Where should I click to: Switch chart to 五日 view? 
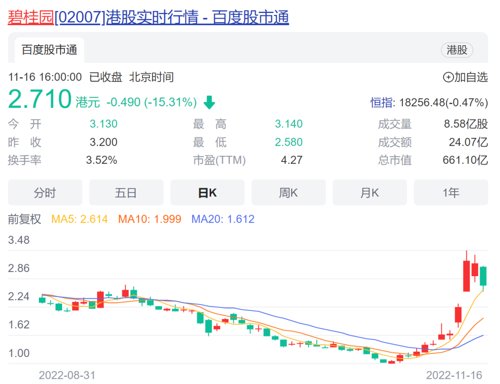tap(126, 193)
